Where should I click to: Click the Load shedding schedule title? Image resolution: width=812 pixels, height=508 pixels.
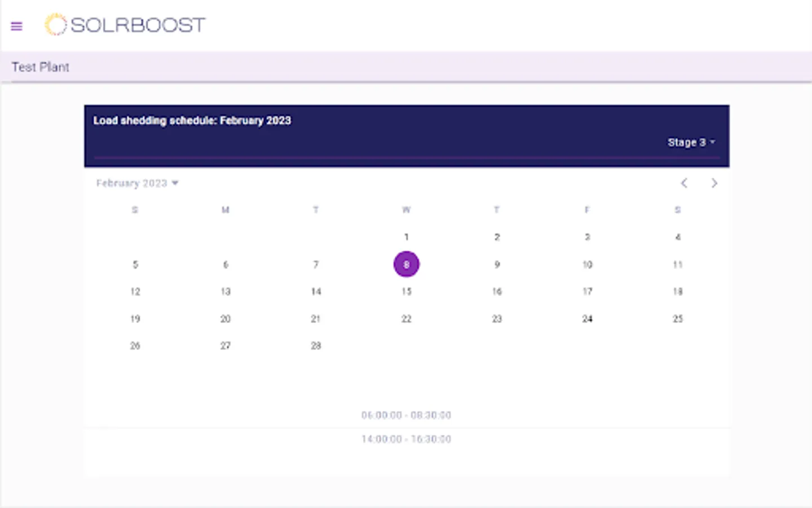pos(192,120)
